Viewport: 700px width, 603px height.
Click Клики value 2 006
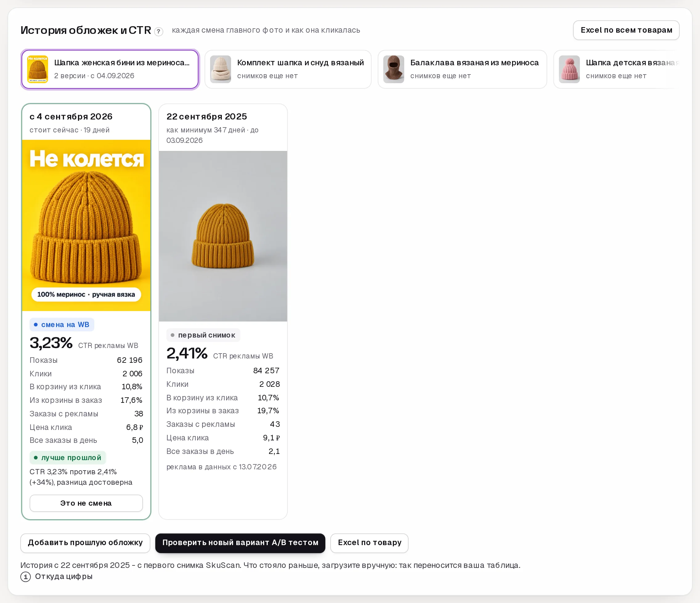tap(132, 374)
